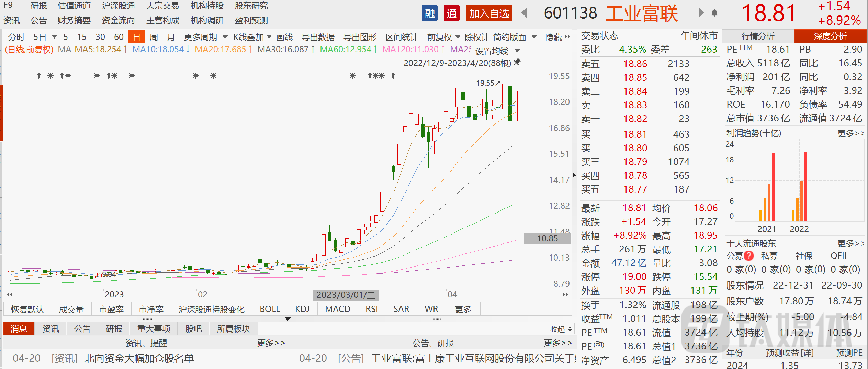Switch chart to 周 weekly period

154,37
